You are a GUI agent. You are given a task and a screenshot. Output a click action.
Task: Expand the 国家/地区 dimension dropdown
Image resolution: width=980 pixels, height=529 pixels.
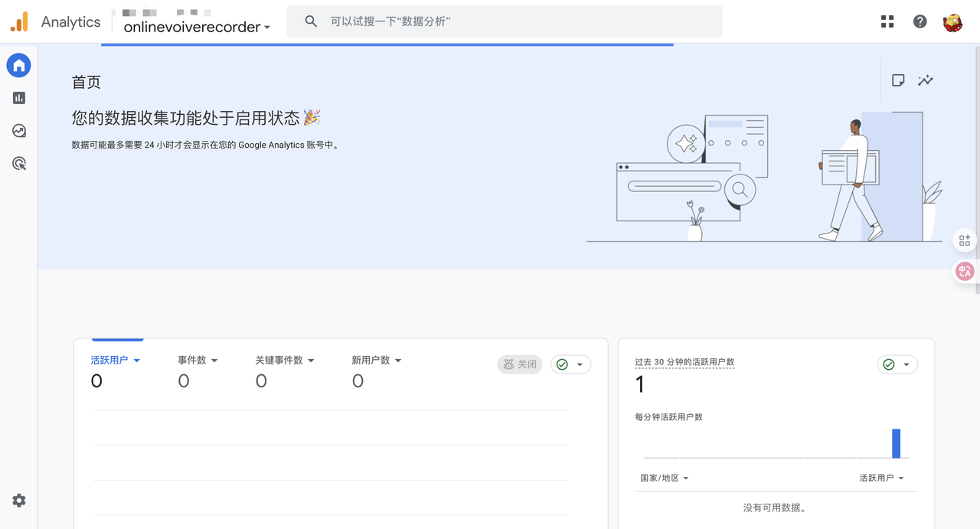pyautogui.click(x=664, y=478)
